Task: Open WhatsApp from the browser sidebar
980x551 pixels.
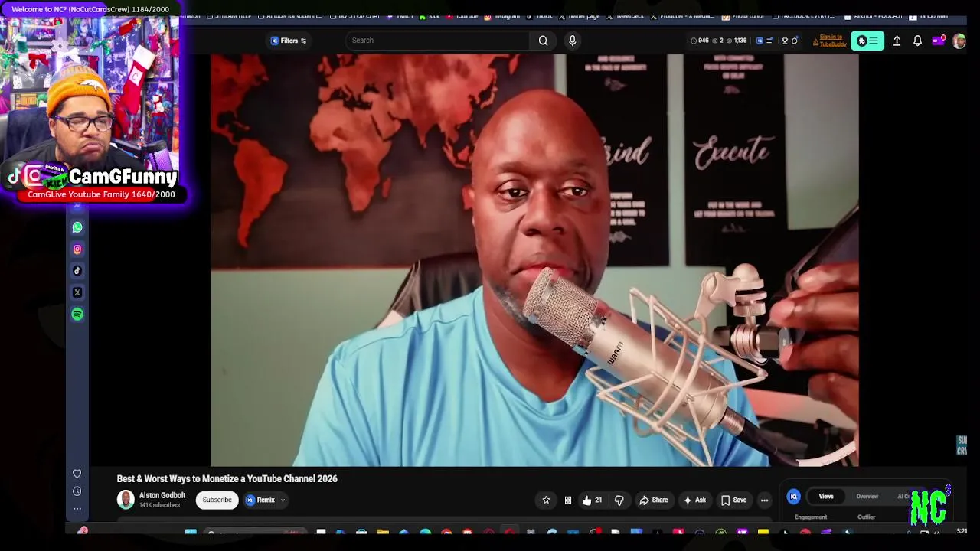Action: (77, 227)
